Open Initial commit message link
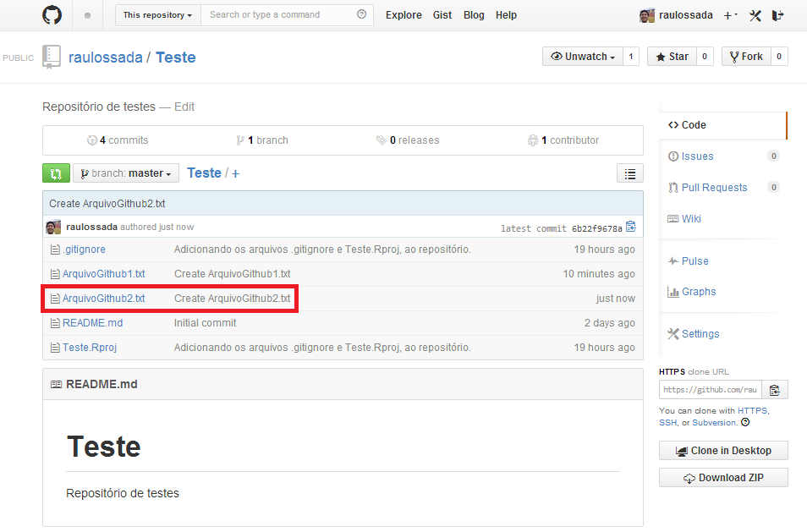 click(x=205, y=323)
